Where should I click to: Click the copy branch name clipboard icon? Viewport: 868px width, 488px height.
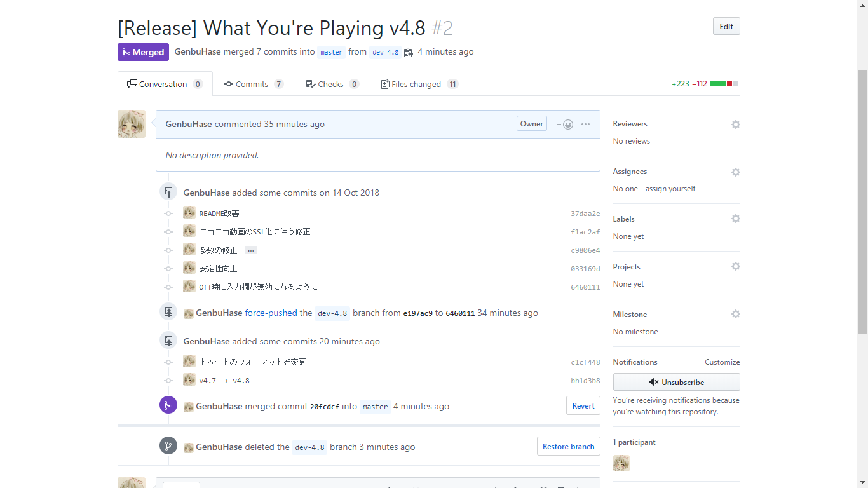[408, 52]
